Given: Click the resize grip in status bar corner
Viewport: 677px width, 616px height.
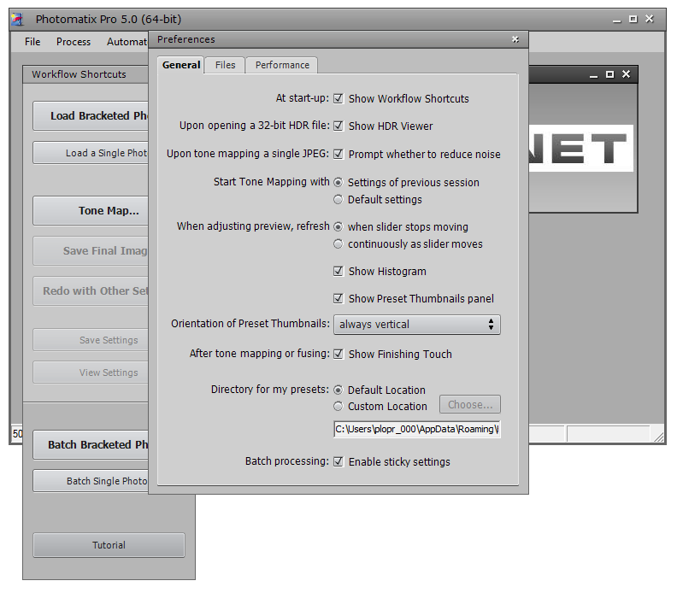Looking at the screenshot, I should pos(659,437).
